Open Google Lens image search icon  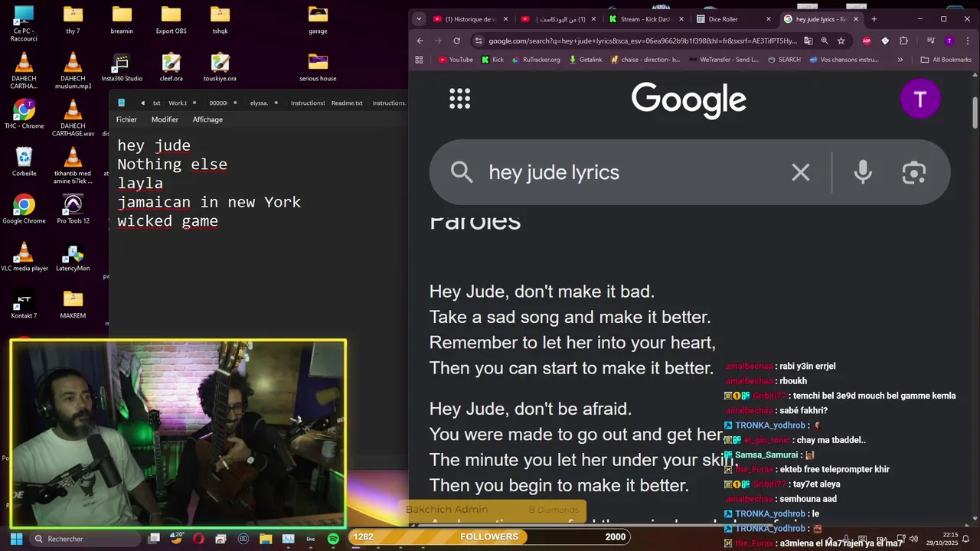pyautogui.click(x=914, y=172)
